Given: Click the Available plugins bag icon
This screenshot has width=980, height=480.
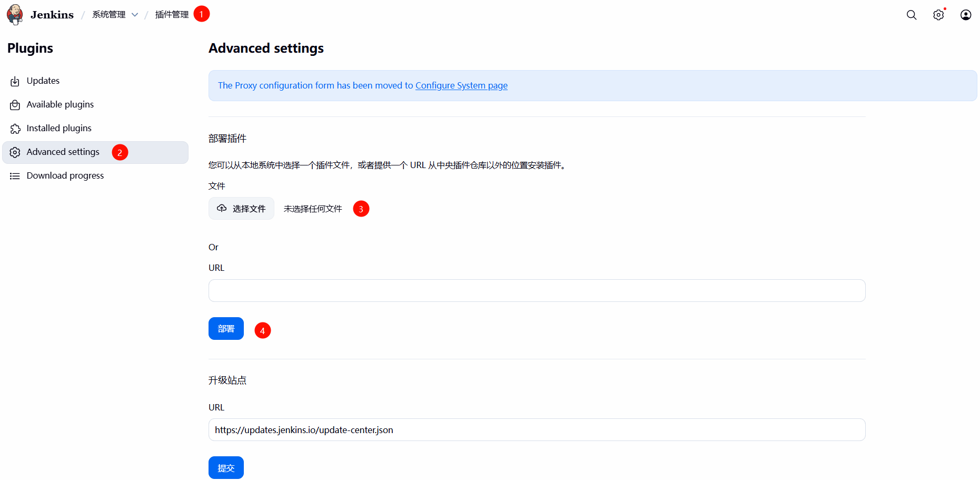Looking at the screenshot, I should pos(15,105).
